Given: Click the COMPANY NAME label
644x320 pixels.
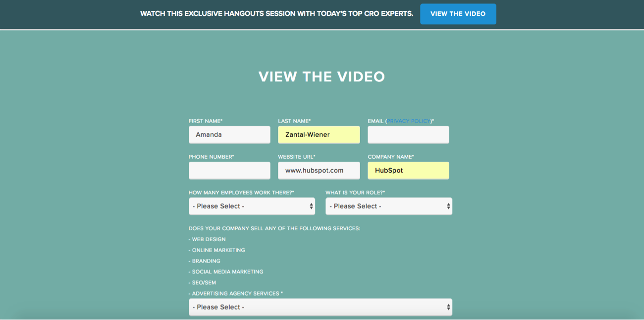Looking at the screenshot, I should 391,157.
